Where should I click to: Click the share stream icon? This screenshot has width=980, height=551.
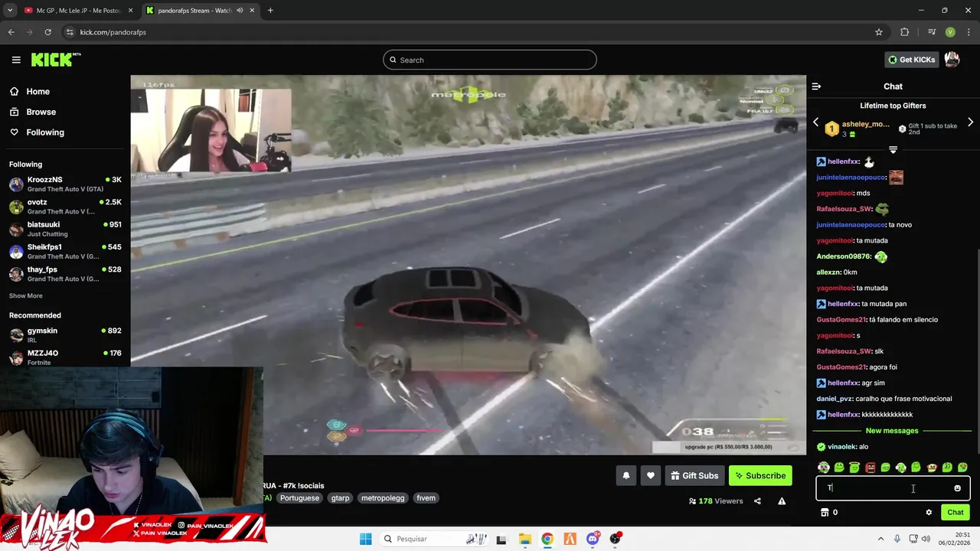757,501
